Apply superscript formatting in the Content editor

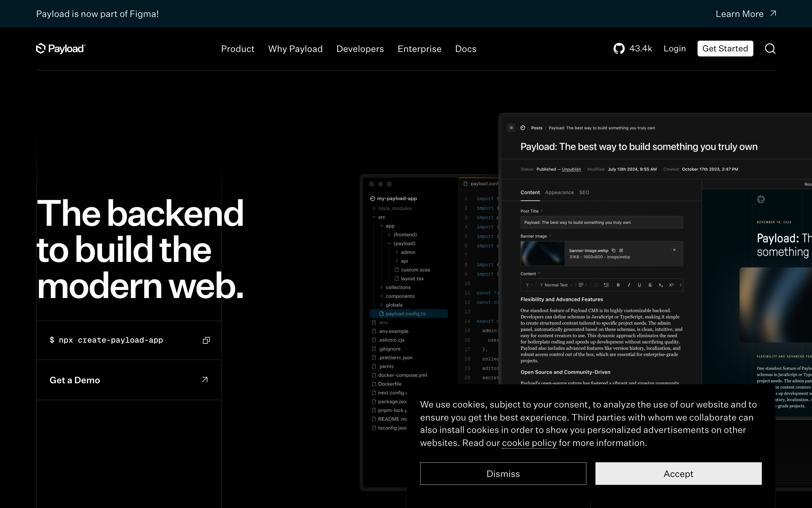[x=671, y=285]
